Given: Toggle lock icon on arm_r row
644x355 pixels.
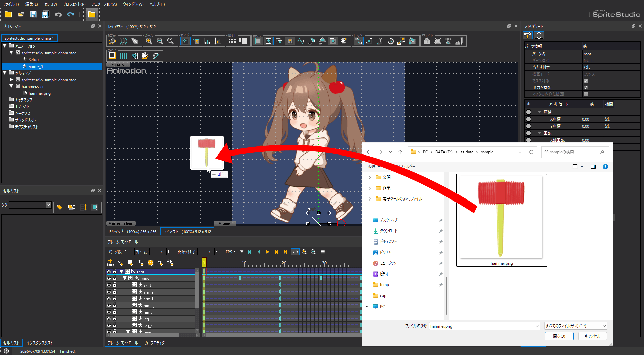Looking at the screenshot, I should click(115, 292).
